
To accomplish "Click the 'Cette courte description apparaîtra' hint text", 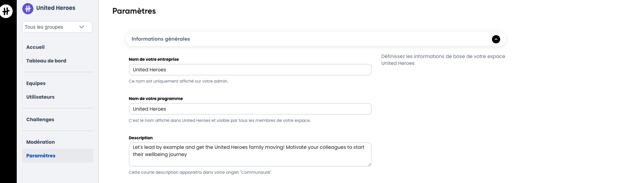I will pos(201,172).
